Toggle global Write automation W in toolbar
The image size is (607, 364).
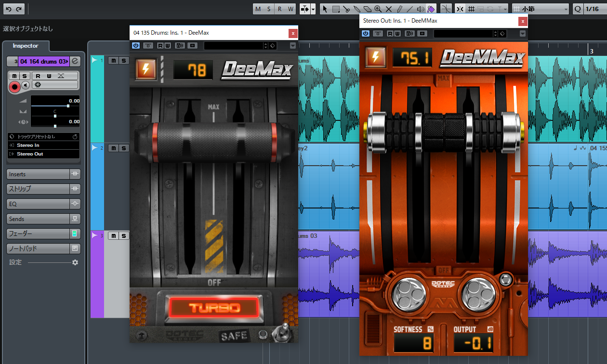tap(290, 9)
